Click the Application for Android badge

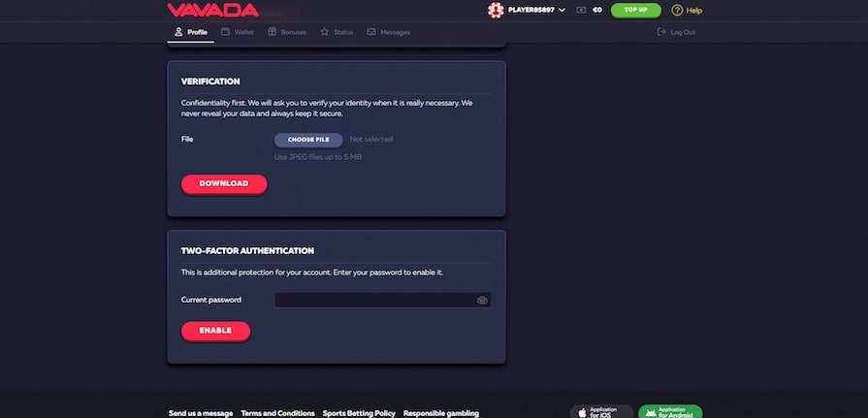tap(670, 411)
